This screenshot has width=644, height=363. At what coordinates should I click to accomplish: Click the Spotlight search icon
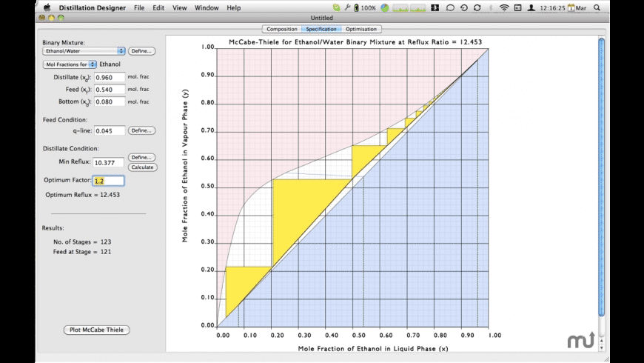[597, 8]
